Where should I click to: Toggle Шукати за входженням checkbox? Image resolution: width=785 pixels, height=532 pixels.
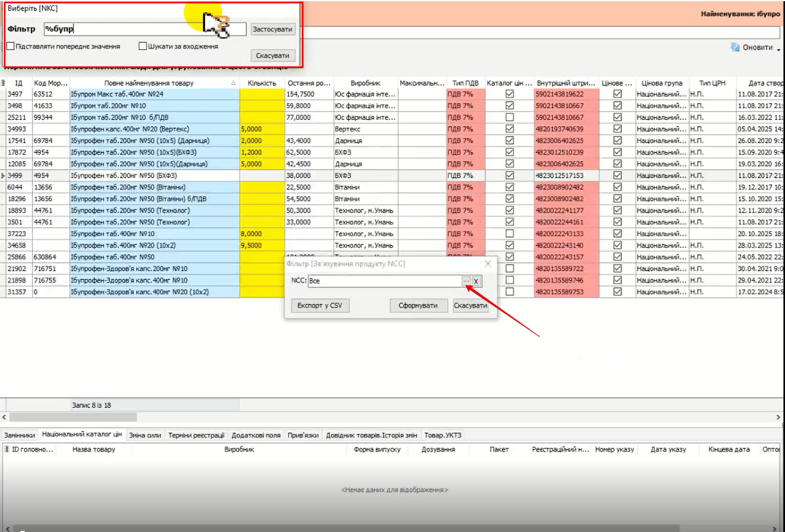[143, 46]
